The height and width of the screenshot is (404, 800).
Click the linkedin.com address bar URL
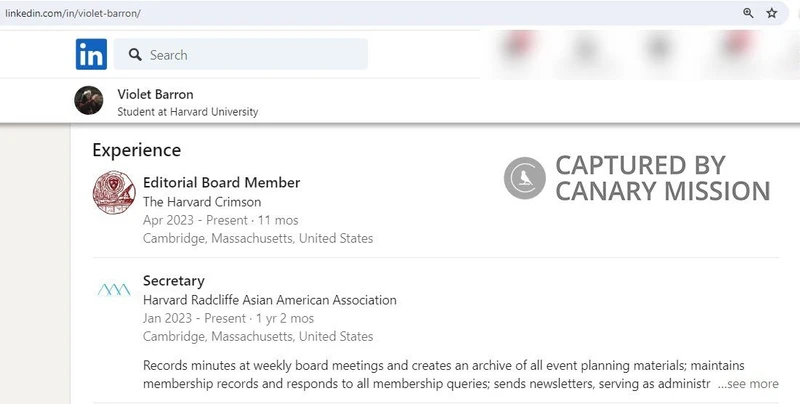[70, 13]
